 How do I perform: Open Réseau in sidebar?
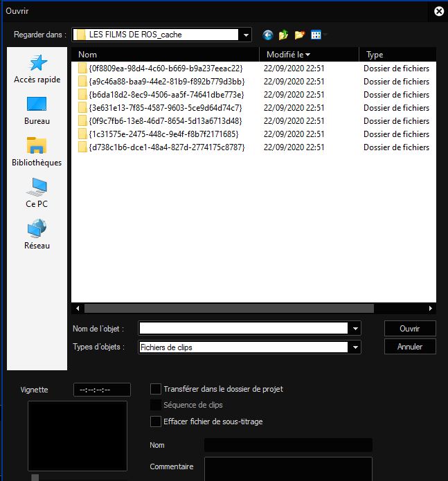pyautogui.click(x=37, y=235)
